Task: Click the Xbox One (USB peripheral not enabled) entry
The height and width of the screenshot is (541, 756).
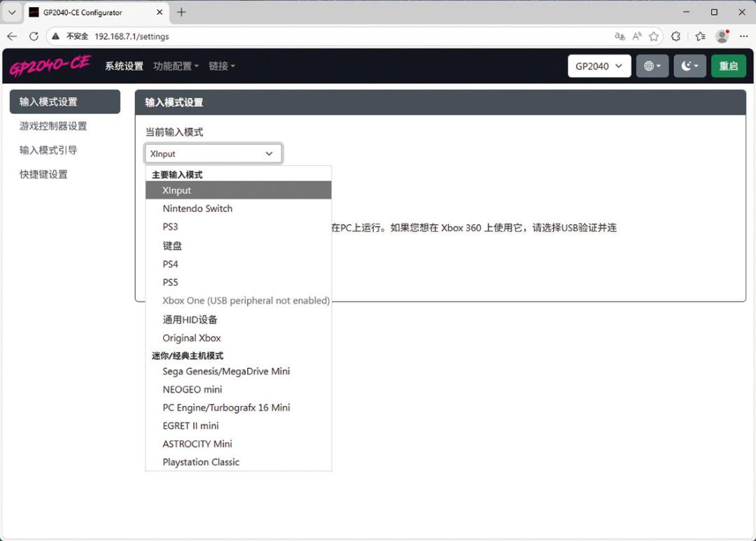Action: point(238,300)
